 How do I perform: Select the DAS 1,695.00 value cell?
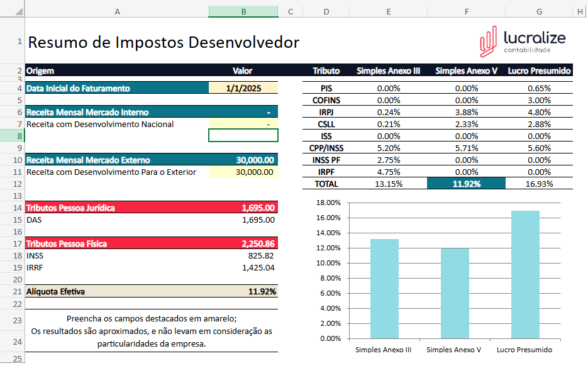243,220
